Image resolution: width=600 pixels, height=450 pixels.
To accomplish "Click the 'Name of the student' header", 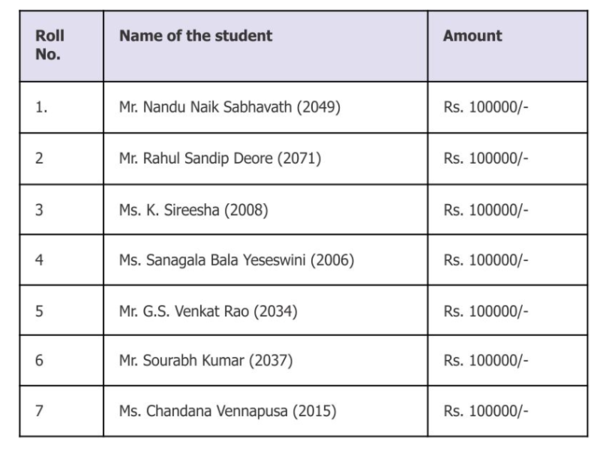I will pos(195,36).
